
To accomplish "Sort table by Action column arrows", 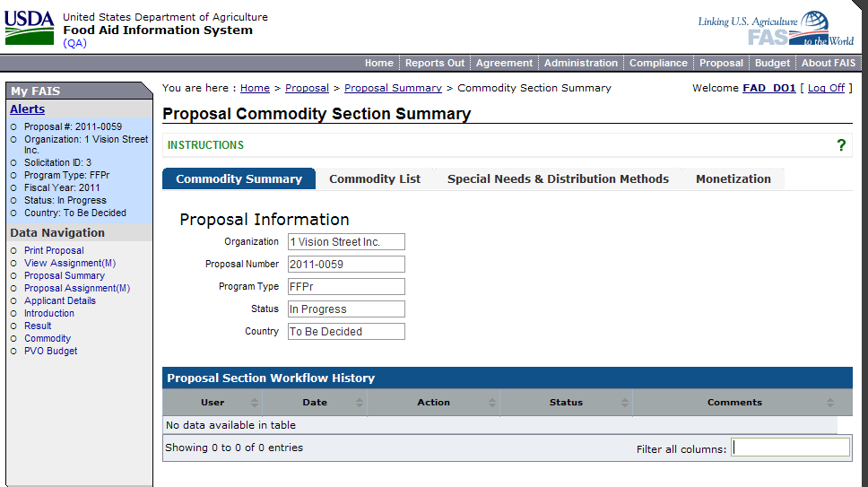I will pos(491,403).
